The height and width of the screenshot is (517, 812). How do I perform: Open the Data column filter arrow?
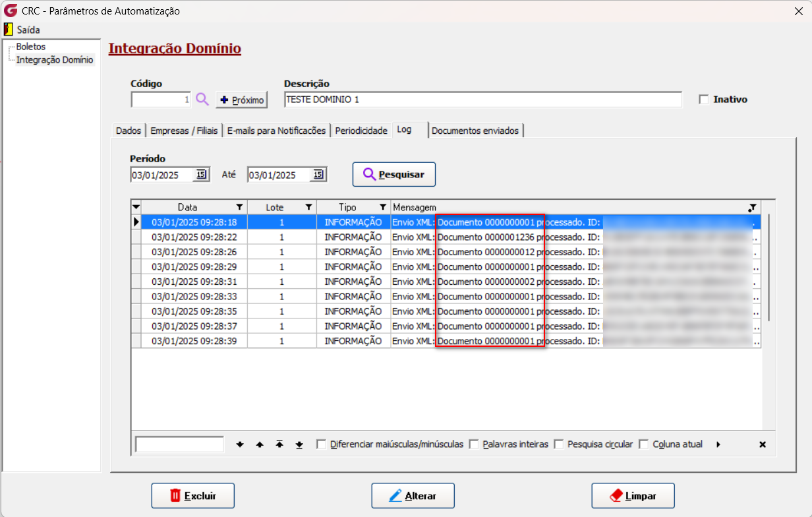coord(240,207)
